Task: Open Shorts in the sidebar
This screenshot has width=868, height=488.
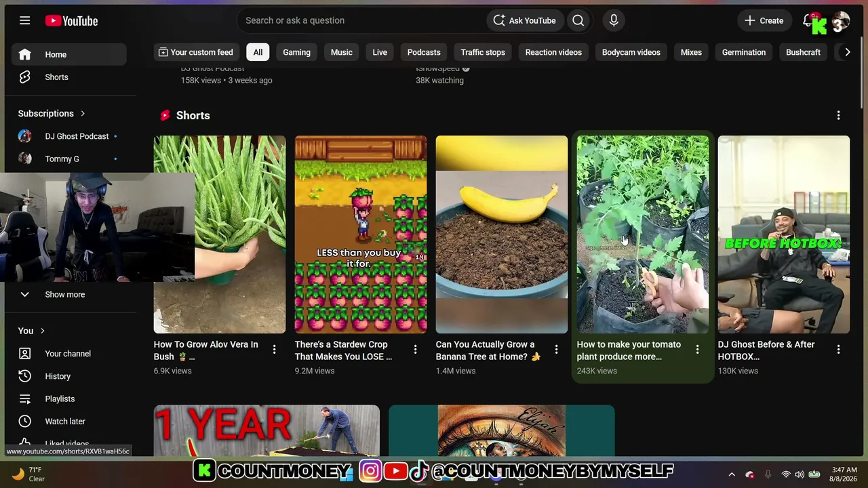Action: coord(68,77)
